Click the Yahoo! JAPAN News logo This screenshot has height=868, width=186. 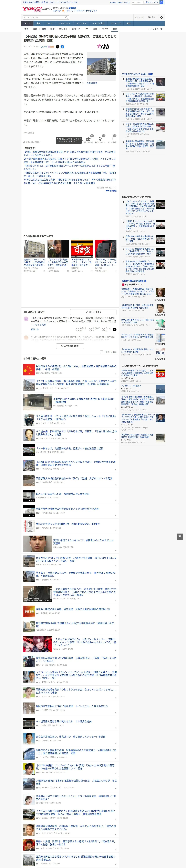click(x=37, y=9)
